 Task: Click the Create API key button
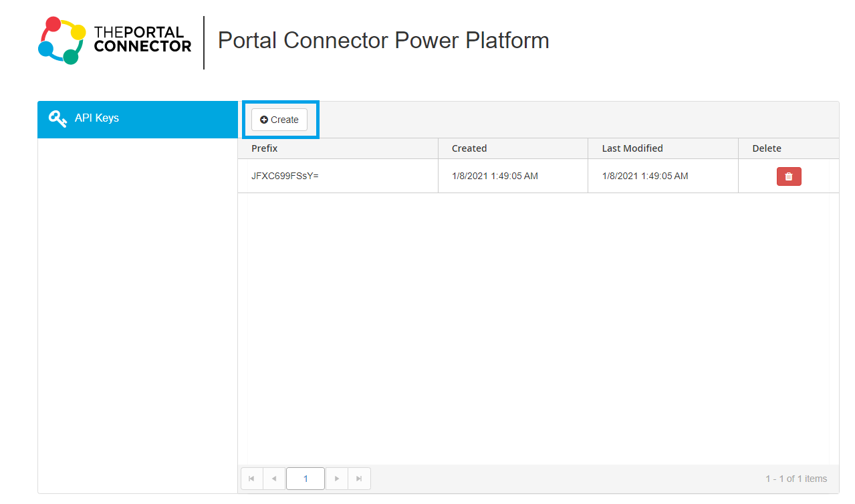point(279,120)
